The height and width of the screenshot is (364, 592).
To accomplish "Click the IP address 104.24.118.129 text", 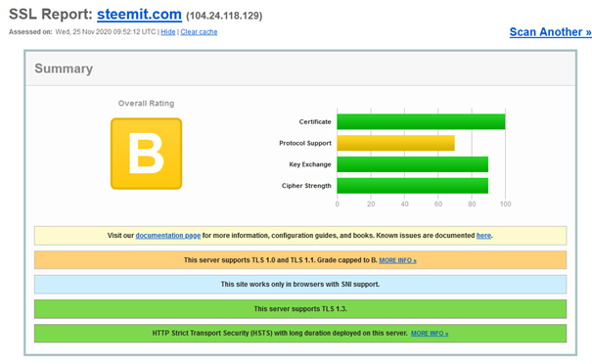I will [x=224, y=16].
